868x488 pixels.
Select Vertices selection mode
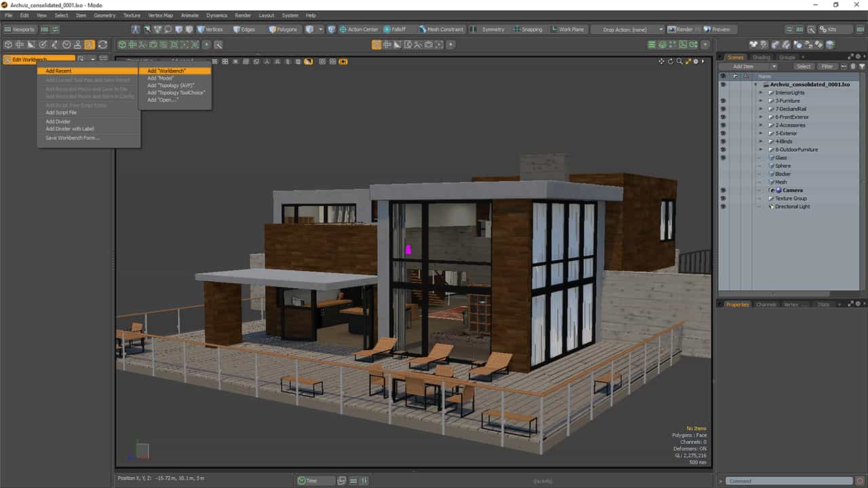point(210,29)
